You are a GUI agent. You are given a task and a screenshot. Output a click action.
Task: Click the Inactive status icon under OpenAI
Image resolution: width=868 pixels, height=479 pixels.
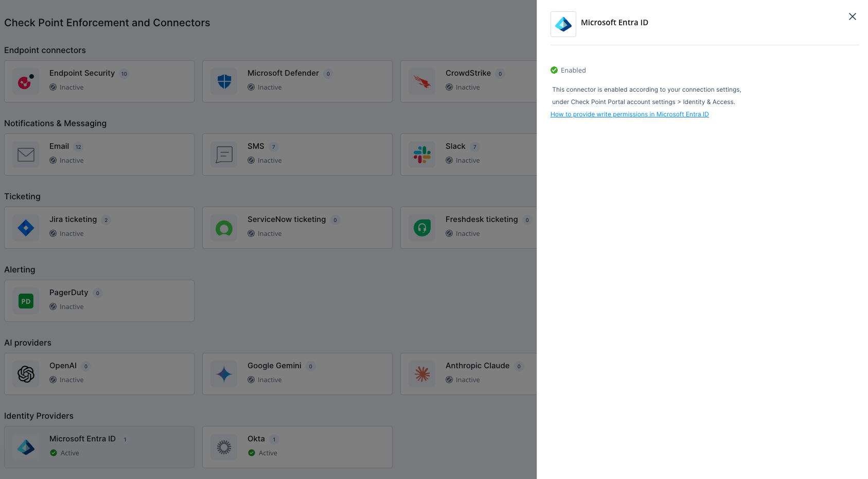(x=53, y=380)
